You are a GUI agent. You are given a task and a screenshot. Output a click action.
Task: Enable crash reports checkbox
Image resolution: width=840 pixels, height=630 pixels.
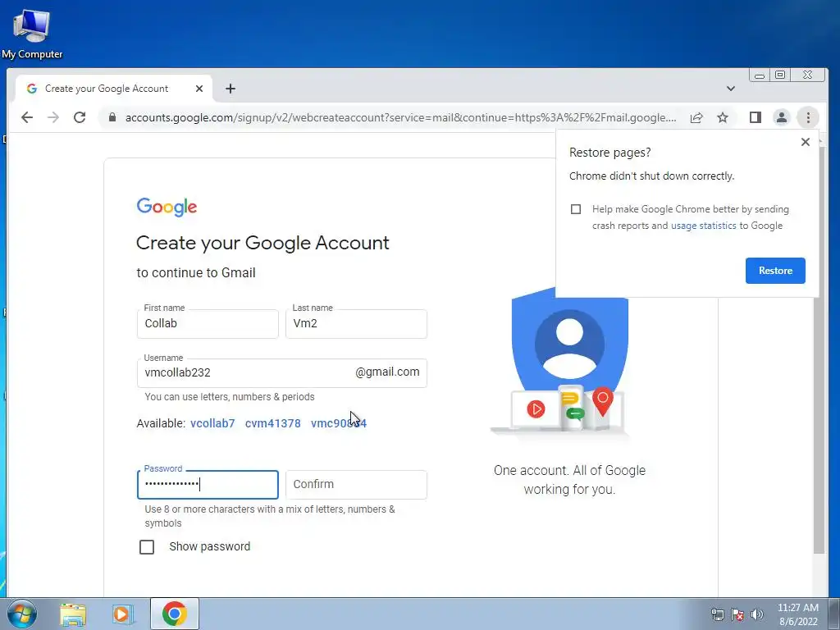tap(576, 209)
